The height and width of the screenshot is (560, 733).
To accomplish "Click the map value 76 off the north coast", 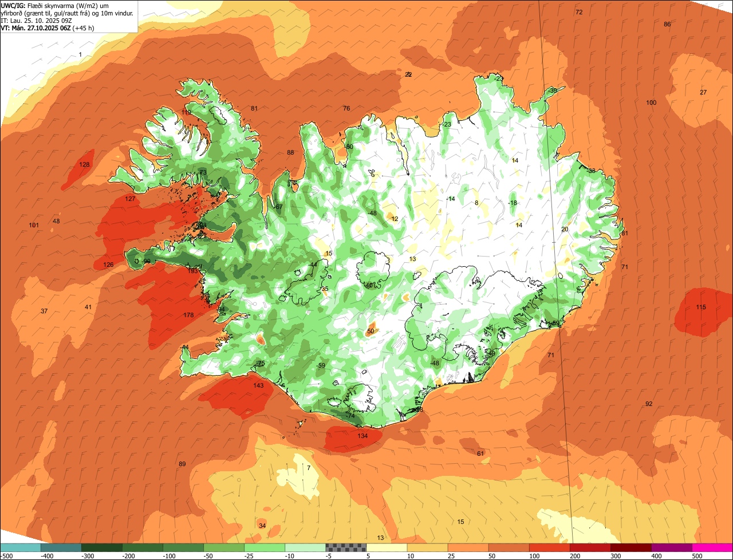I will 346,109.
